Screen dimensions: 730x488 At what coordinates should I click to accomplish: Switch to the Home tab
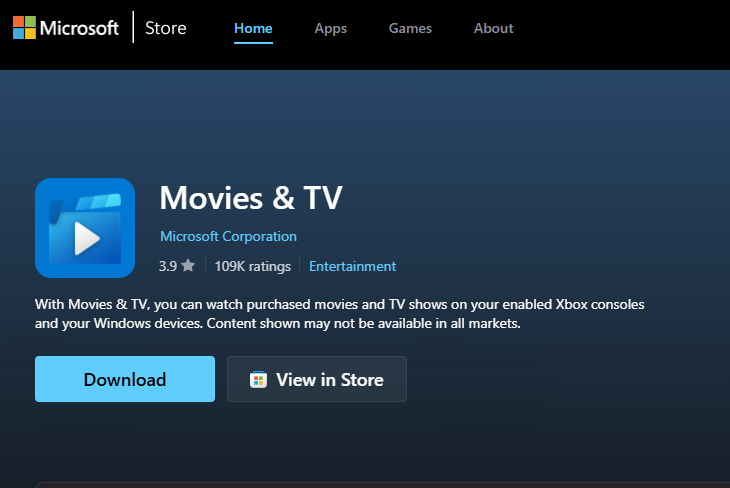tap(253, 28)
